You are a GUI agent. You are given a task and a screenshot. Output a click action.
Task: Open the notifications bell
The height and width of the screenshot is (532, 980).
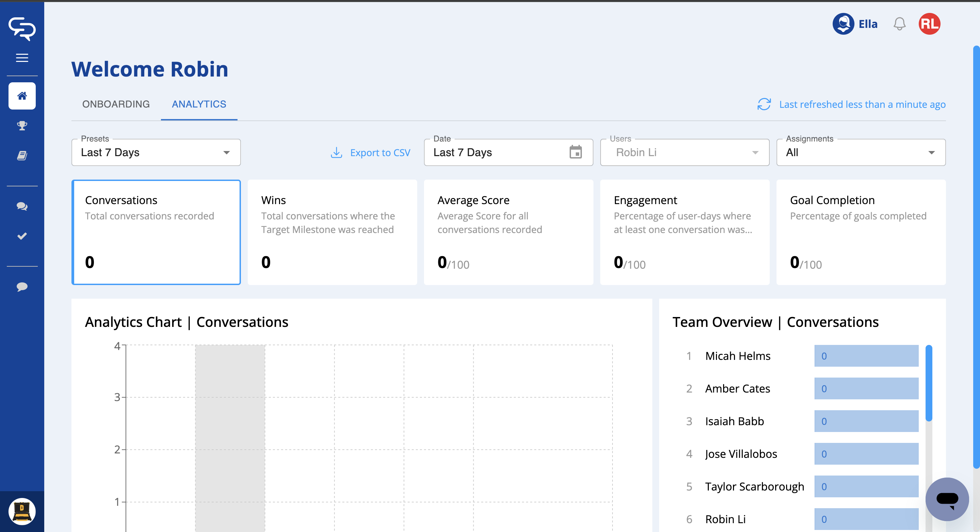pyautogui.click(x=899, y=24)
